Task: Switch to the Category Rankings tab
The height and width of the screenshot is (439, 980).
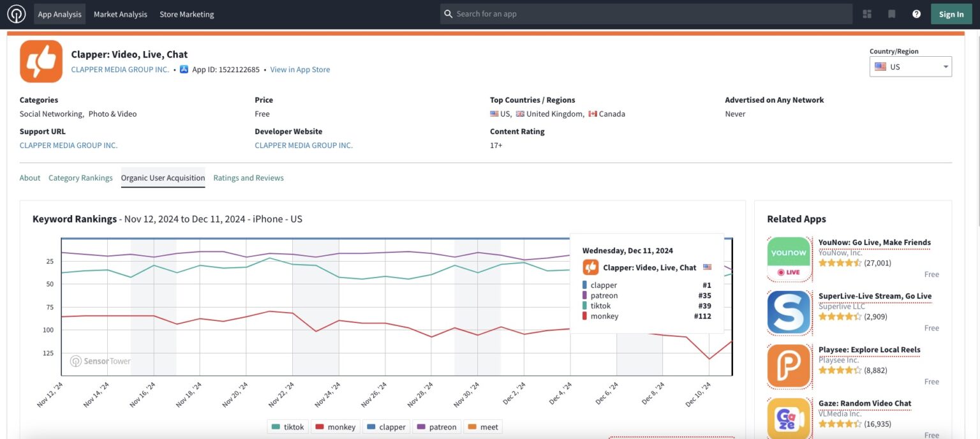Action: pyautogui.click(x=80, y=178)
